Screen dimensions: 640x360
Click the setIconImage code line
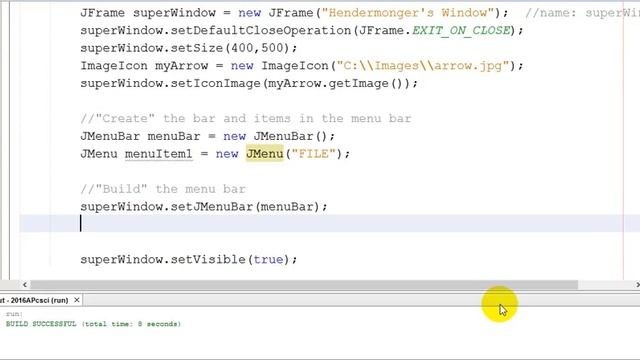click(x=249, y=84)
